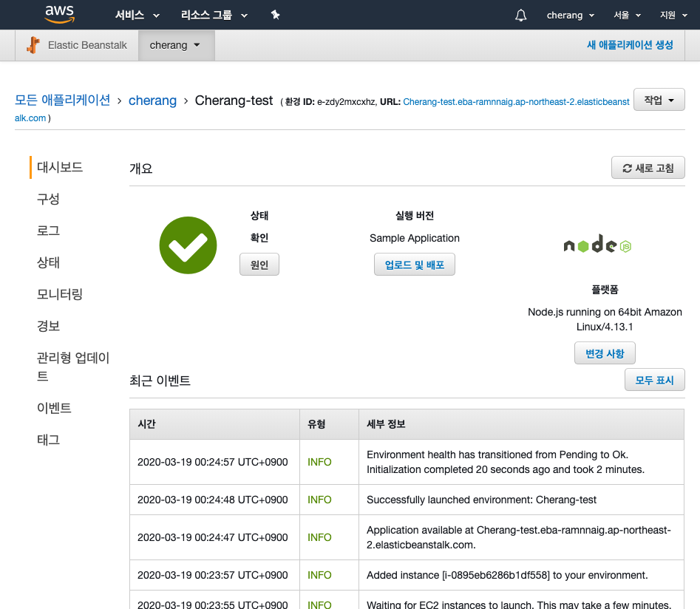Click 'Added instance' event text
The height and width of the screenshot is (609, 700).
pos(507,575)
